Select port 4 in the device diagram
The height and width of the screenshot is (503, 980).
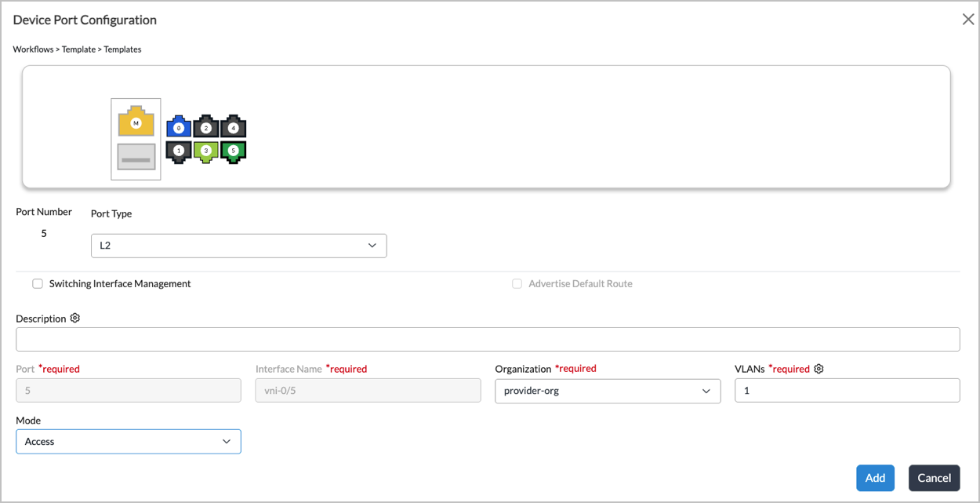click(x=233, y=126)
